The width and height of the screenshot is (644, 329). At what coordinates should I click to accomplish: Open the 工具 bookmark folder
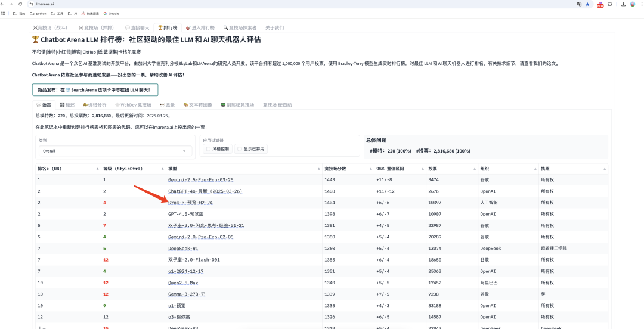pyautogui.click(x=57, y=14)
